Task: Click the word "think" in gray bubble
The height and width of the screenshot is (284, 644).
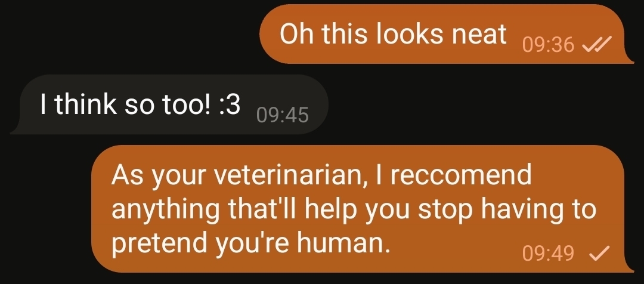Action: click(85, 104)
